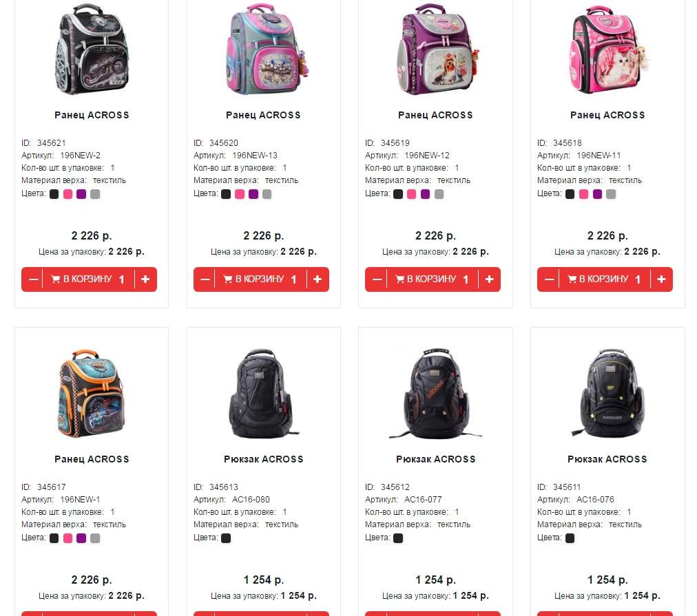Click plus icon for item 345621
The image size is (697, 616).
coord(145,279)
